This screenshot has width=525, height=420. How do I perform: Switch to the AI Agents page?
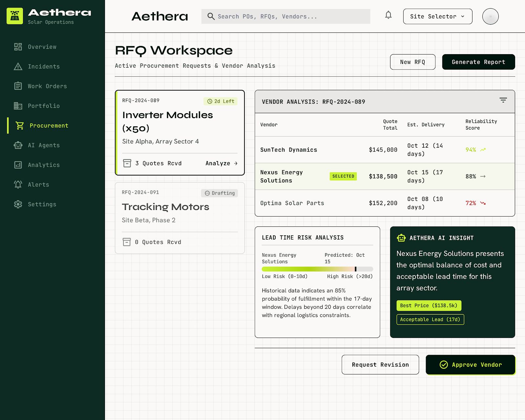(x=52, y=145)
